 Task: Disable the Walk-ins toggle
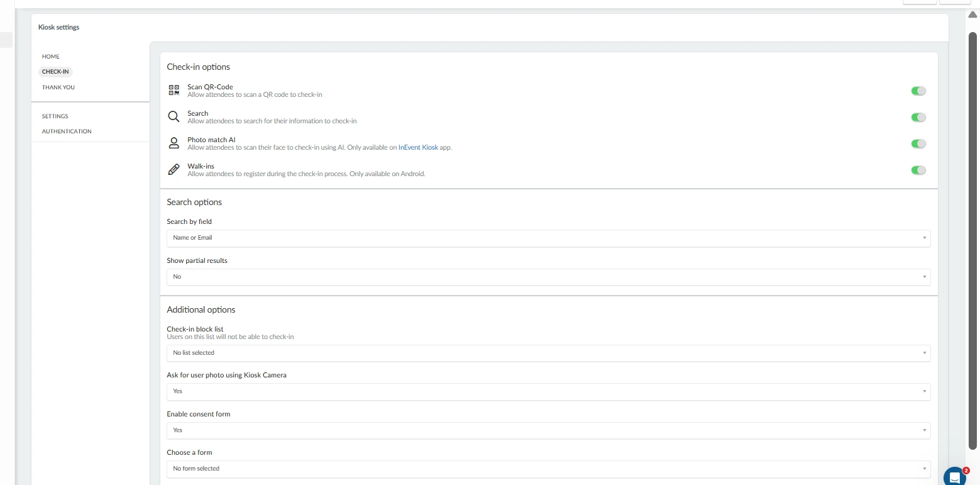[918, 170]
